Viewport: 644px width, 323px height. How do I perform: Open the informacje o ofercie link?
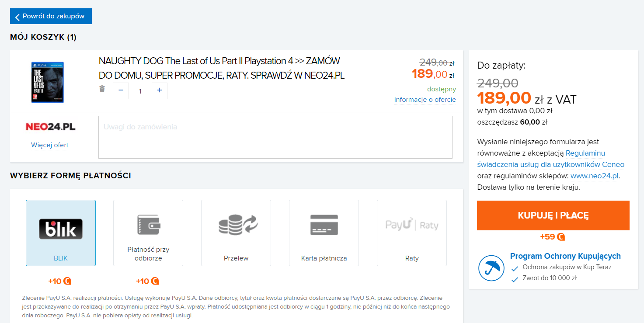click(x=425, y=100)
